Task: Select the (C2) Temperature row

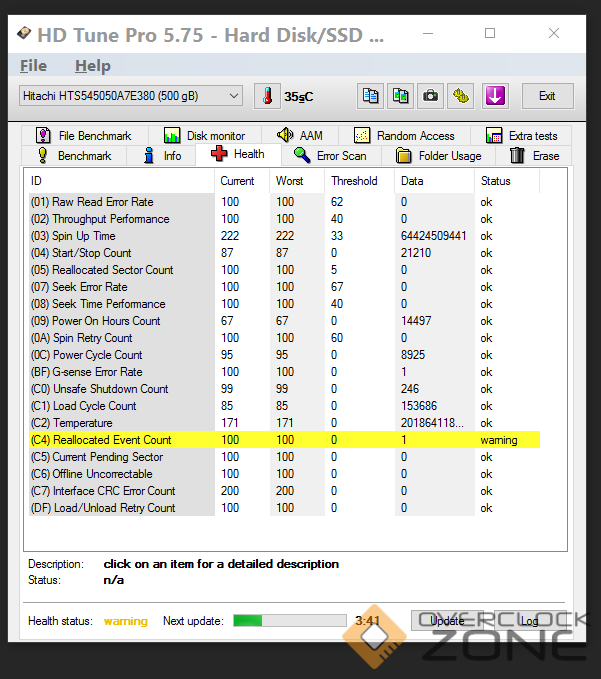Action: [284, 423]
